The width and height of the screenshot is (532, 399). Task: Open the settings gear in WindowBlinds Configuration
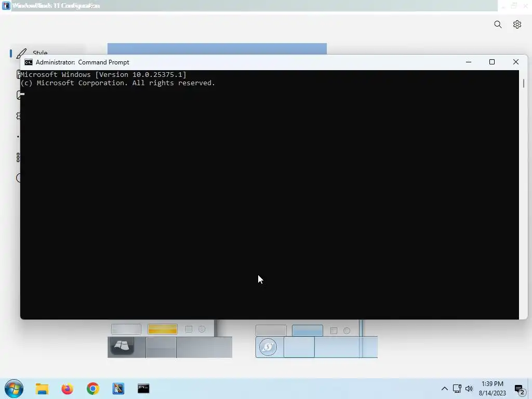tap(517, 24)
